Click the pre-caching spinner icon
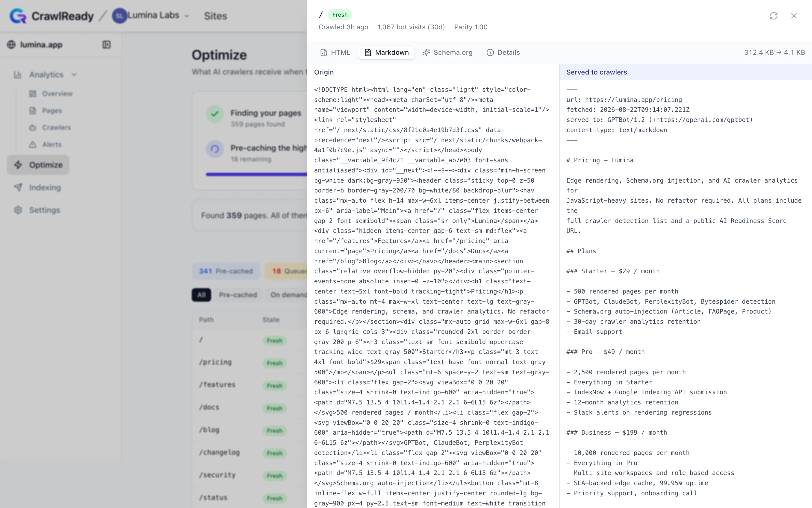Viewport: 812px width, 508px height. [x=215, y=149]
